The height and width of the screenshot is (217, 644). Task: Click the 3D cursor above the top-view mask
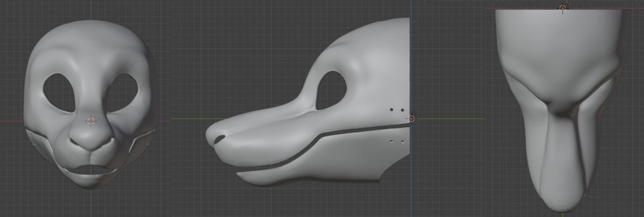(562, 8)
